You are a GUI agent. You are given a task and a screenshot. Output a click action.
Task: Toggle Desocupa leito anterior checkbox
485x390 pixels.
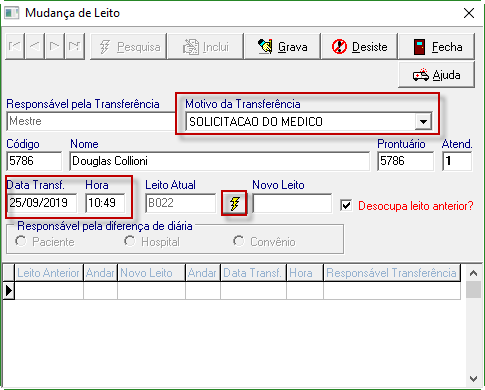tap(346, 205)
